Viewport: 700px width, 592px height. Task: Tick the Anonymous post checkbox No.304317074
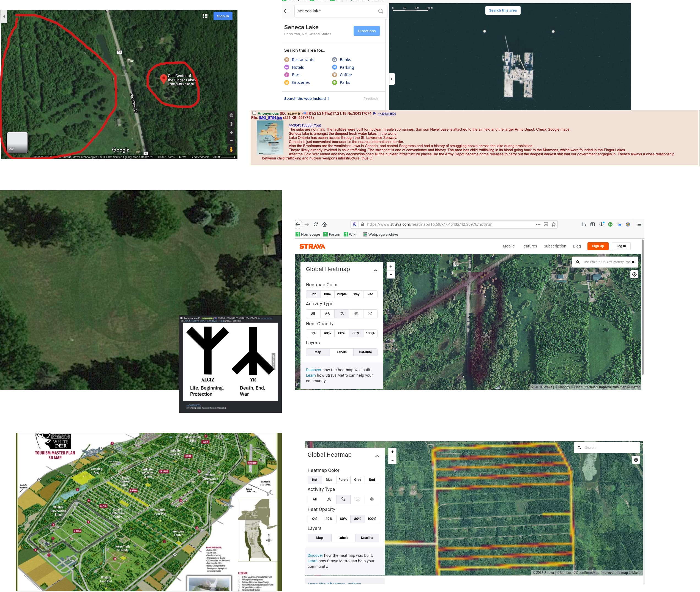tap(254, 113)
